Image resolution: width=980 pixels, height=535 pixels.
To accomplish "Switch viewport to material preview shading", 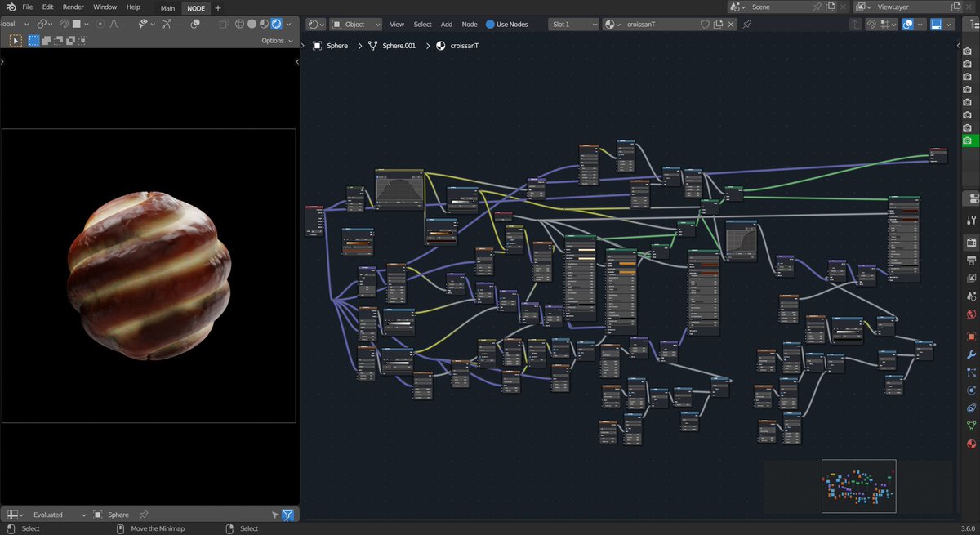I will coord(264,24).
